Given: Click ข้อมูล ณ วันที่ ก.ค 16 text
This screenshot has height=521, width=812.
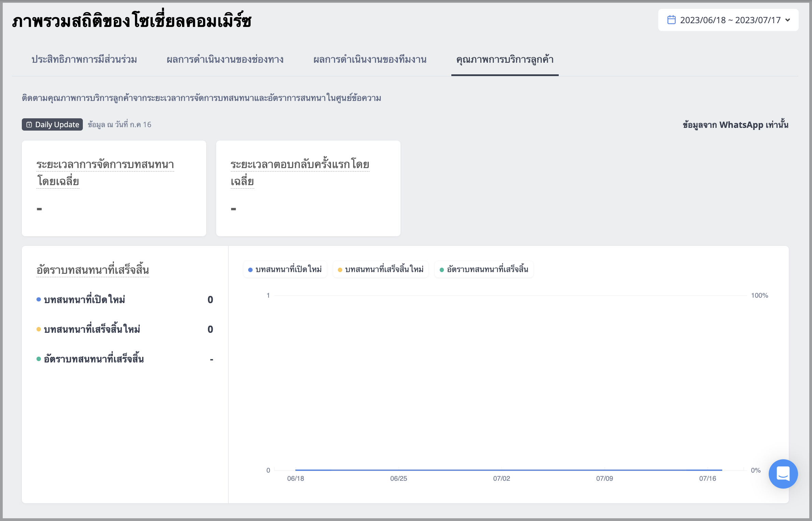Looking at the screenshot, I should [119, 124].
